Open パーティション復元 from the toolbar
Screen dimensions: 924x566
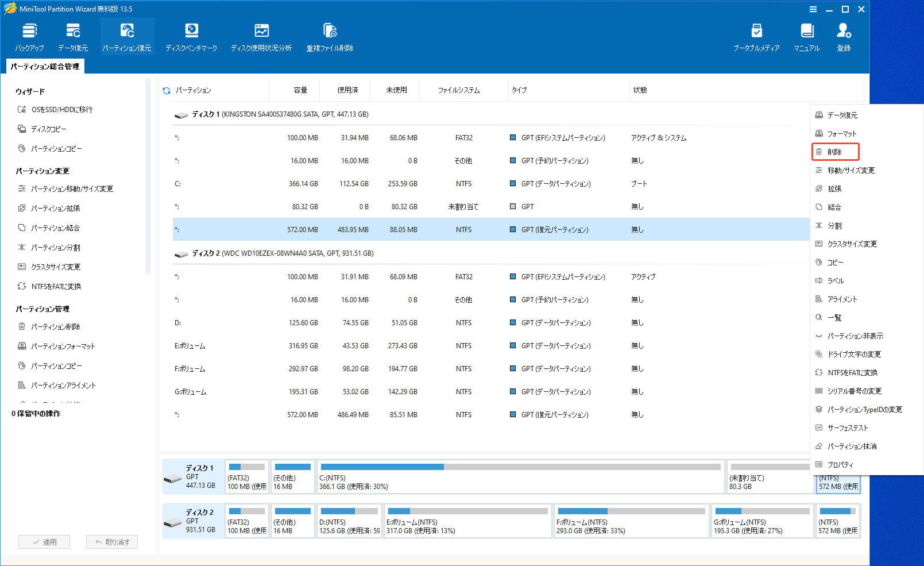pyautogui.click(x=127, y=36)
